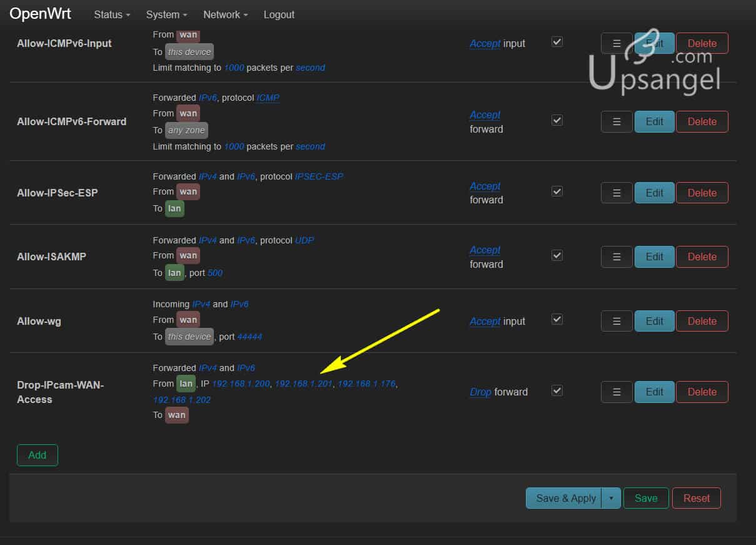Click Logout in the top bar
This screenshot has height=545, width=756.
tap(279, 14)
